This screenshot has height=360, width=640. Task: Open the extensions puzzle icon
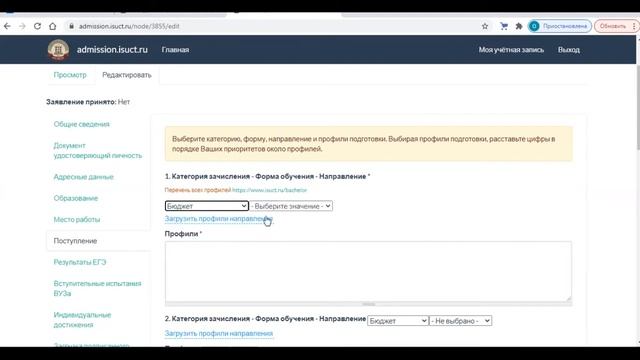click(519, 26)
